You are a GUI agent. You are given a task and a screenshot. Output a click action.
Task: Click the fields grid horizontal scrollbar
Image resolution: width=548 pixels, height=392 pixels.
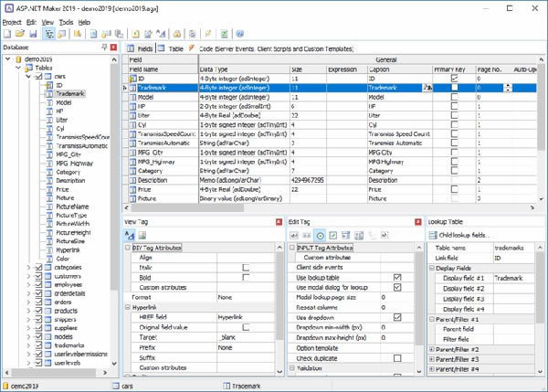pos(187,207)
